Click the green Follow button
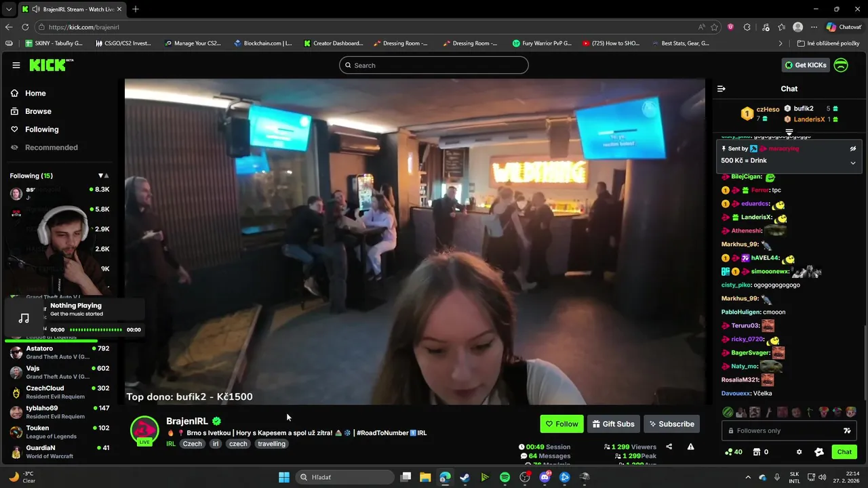 tap(561, 424)
